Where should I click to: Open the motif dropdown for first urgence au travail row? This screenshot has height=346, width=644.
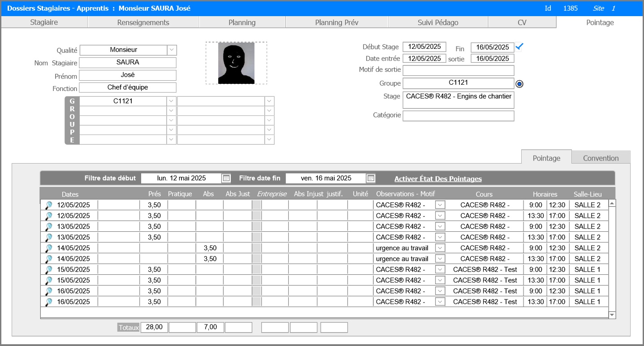coord(440,248)
